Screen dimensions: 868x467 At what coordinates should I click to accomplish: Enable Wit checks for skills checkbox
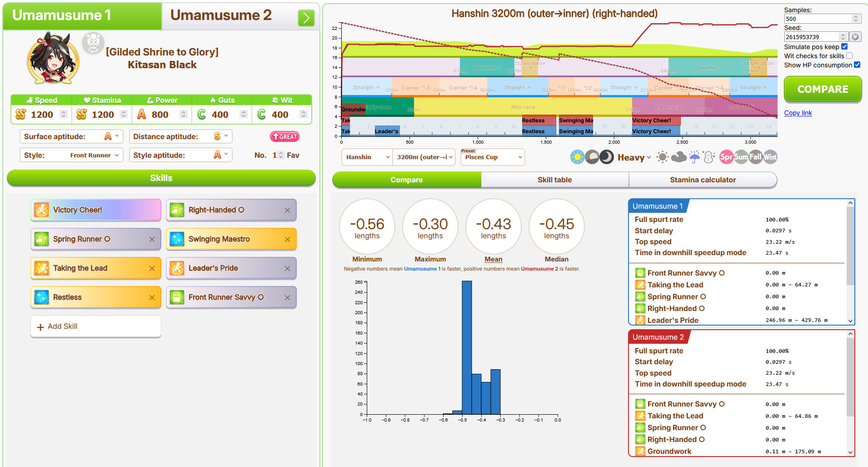click(849, 55)
